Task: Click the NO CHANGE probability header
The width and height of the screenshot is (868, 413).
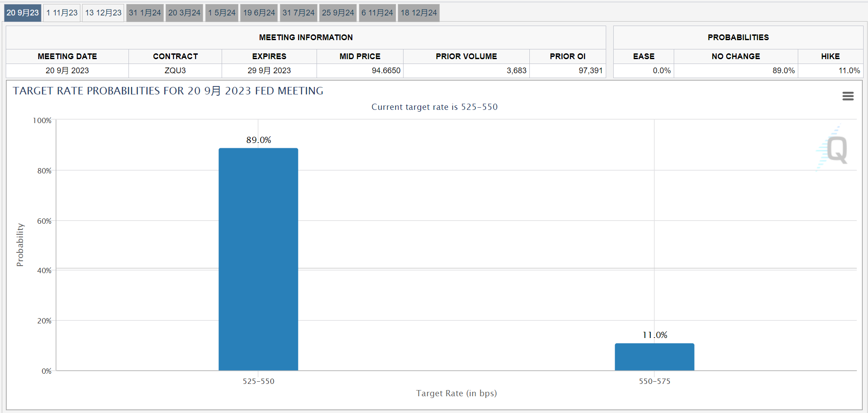Action: coord(736,56)
